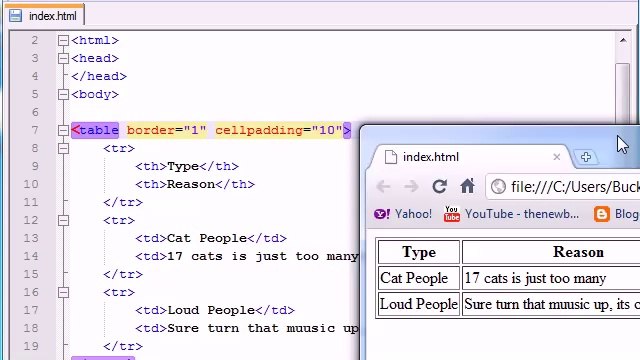Reload the browser page
Image resolution: width=640 pixels, height=360 pixels.
tap(439, 187)
